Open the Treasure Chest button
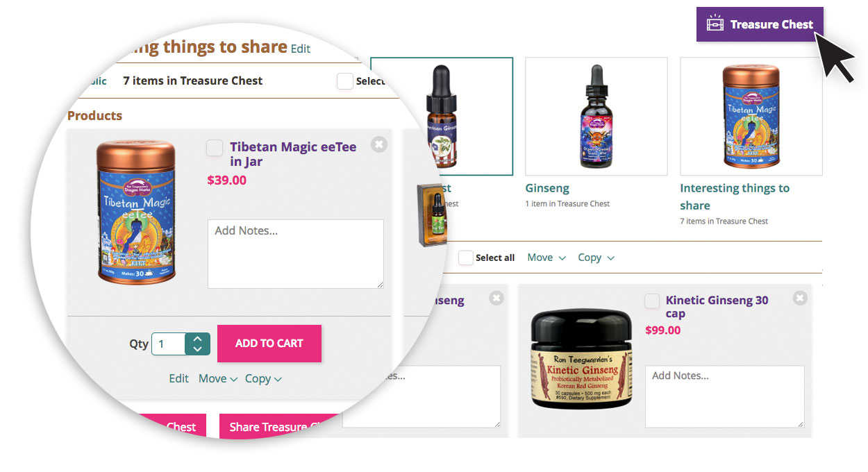868x472 pixels. tap(760, 24)
